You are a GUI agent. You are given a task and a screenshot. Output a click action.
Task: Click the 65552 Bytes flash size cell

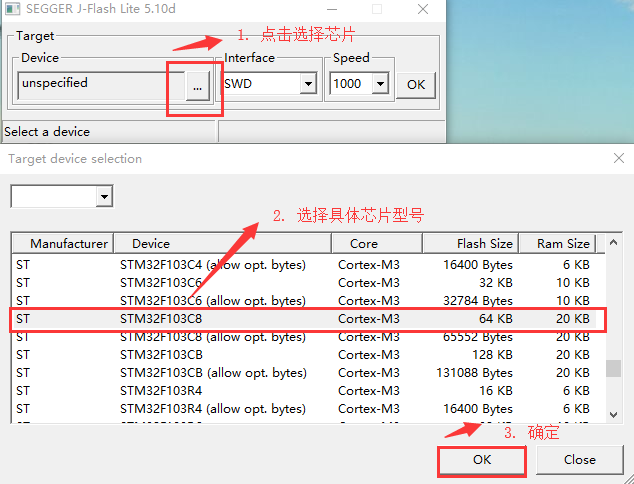pos(478,337)
